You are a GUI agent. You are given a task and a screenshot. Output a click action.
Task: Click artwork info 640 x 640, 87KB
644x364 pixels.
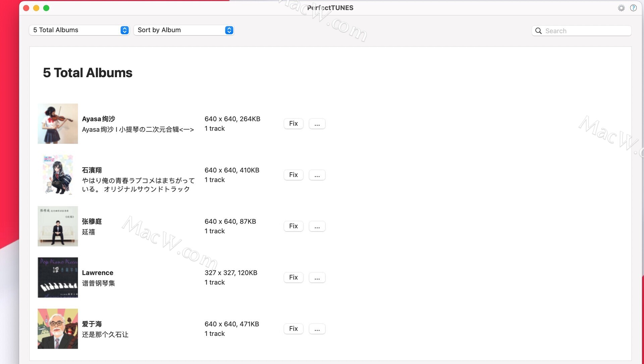tap(230, 221)
